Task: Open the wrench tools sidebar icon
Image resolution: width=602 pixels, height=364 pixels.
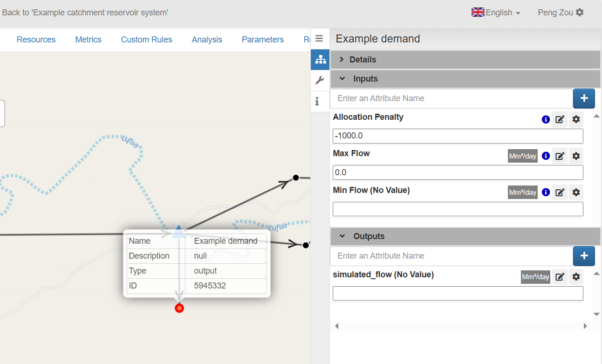Action: coord(320,80)
